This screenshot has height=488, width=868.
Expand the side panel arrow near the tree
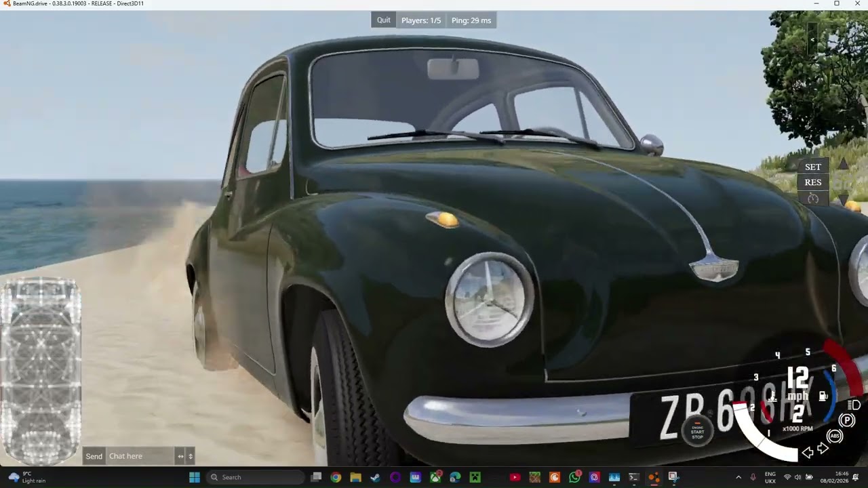812,40
